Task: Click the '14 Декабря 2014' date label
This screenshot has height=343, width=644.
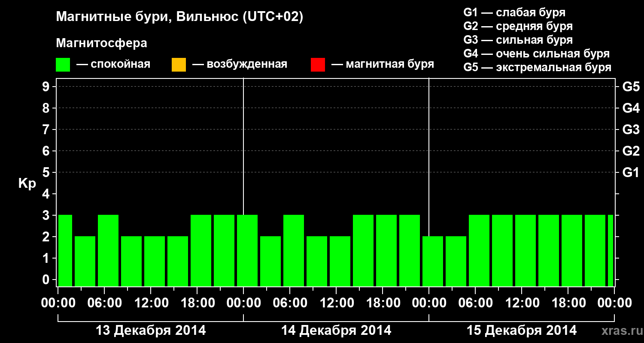Action: 336,331
